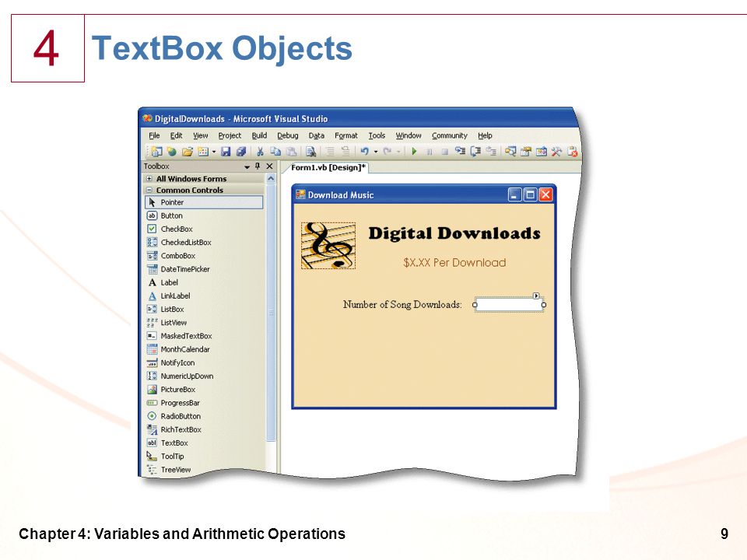Click the Undo arrow icon
This screenshot has height=560, width=747.
pyautogui.click(x=364, y=152)
